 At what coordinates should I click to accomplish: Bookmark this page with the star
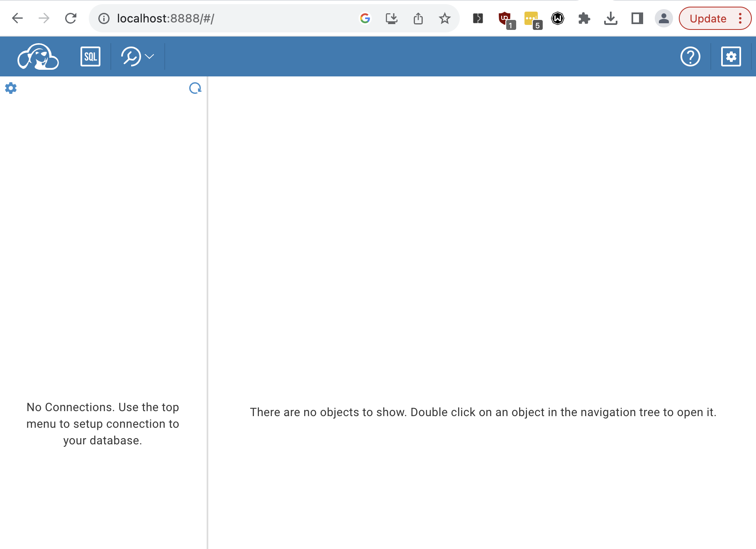(x=445, y=18)
